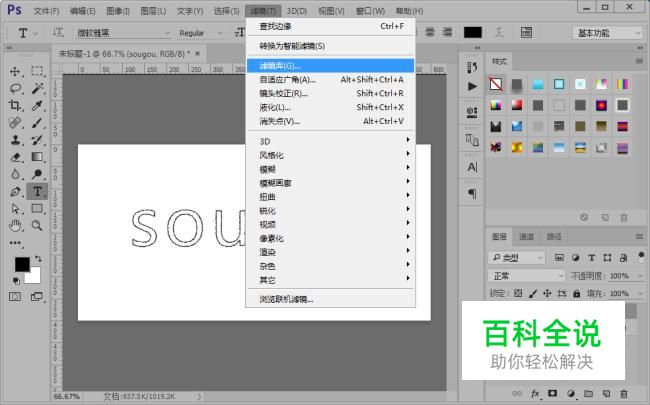This screenshot has height=405, width=650.
Task: Switch to the 通道 tab
Action: (x=526, y=236)
